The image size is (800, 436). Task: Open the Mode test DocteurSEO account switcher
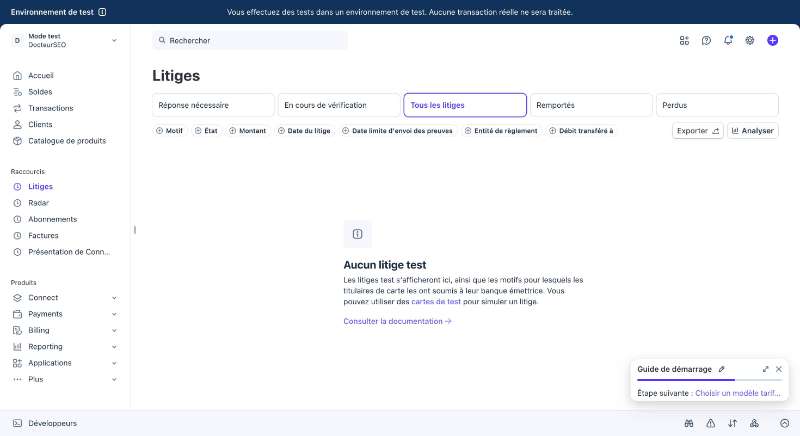point(65,40)
